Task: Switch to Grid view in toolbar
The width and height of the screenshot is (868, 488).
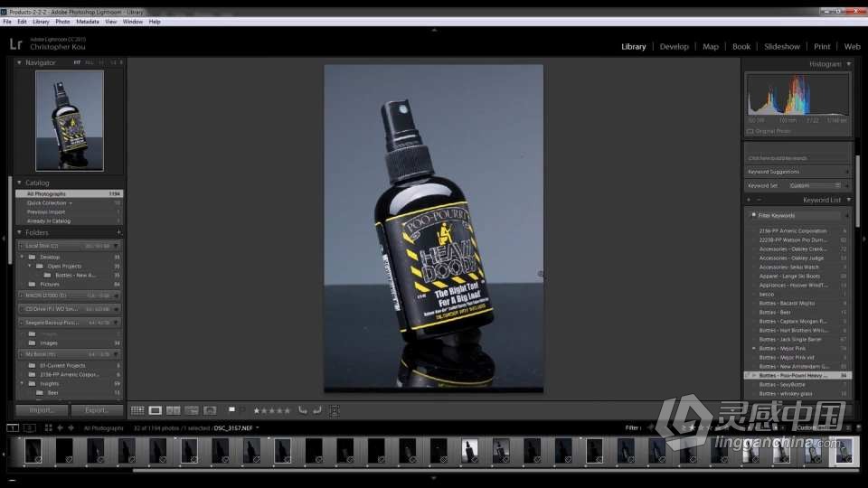Action: 137,410
